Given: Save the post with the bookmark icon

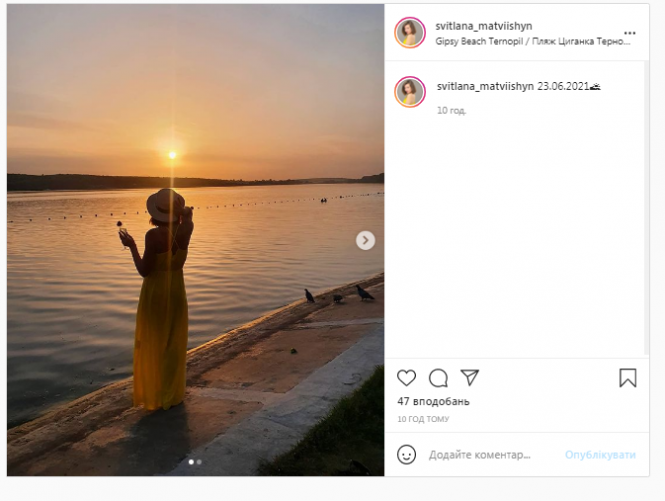Looking at the screenshot, I should click(x=627, y=378).
